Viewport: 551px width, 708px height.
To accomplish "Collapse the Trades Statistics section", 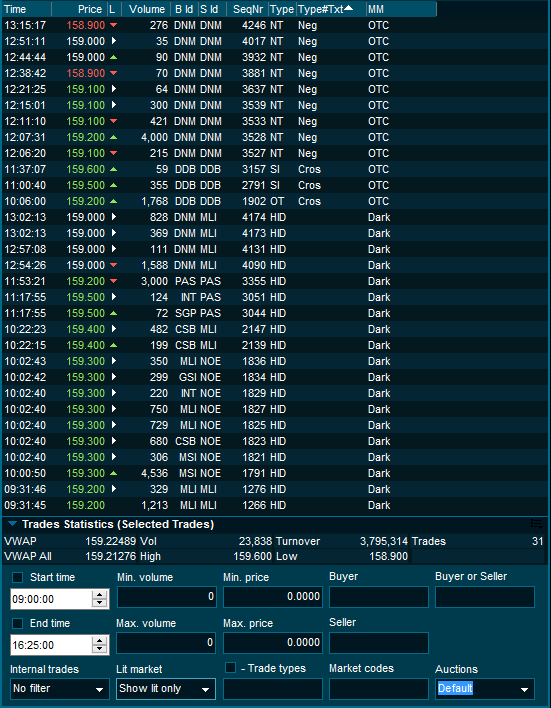I will pyautogui.click(x=13, y=524).
